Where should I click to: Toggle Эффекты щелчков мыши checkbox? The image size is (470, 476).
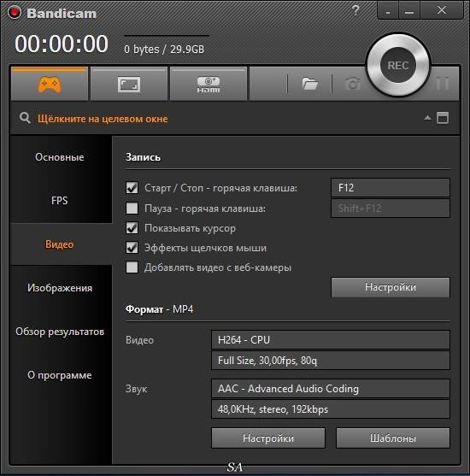(132, 248)
